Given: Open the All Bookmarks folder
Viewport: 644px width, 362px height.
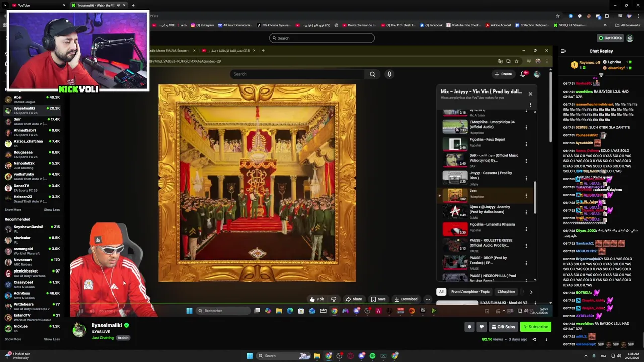Looking at the screenshot, I should 627,25.
